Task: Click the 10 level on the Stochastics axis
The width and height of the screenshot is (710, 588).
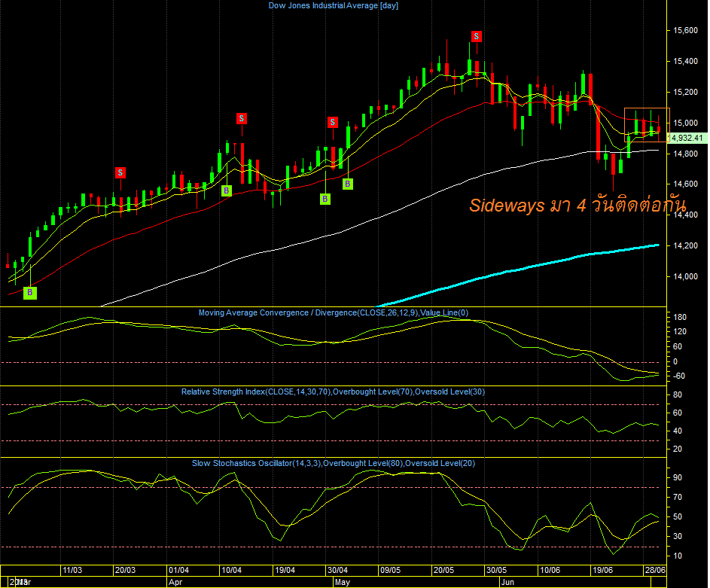Action: click(x=678, y=556)
